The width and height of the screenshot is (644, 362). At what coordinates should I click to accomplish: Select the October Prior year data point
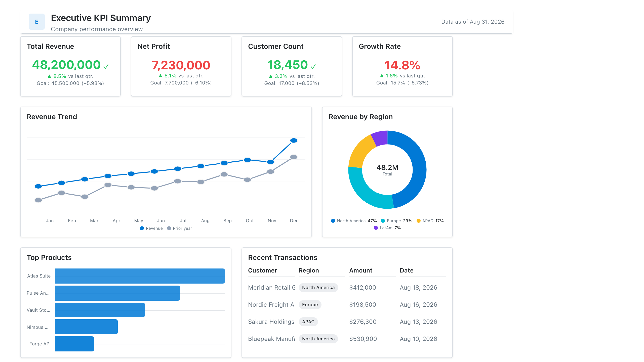247,180
